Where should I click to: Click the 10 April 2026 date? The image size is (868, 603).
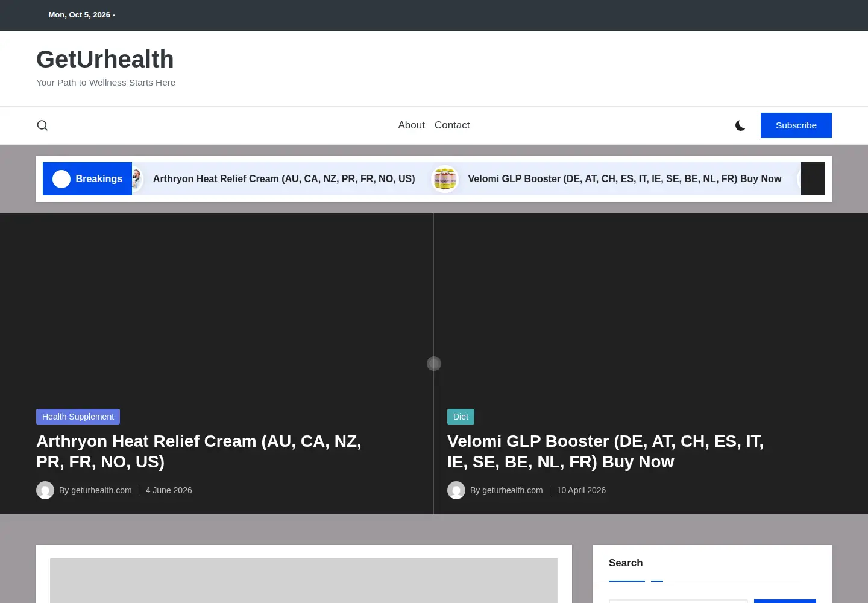pos(581,490)
